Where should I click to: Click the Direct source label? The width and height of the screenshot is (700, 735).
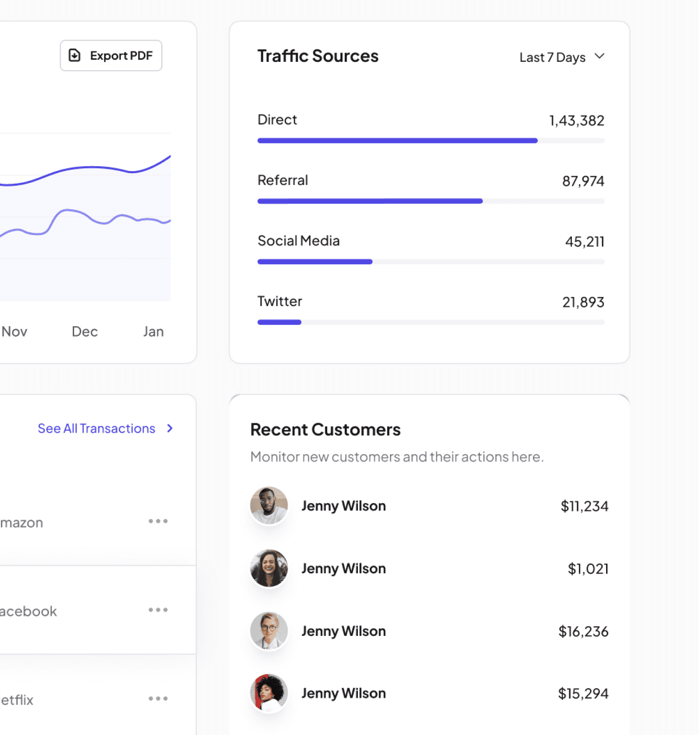point(277,120)
